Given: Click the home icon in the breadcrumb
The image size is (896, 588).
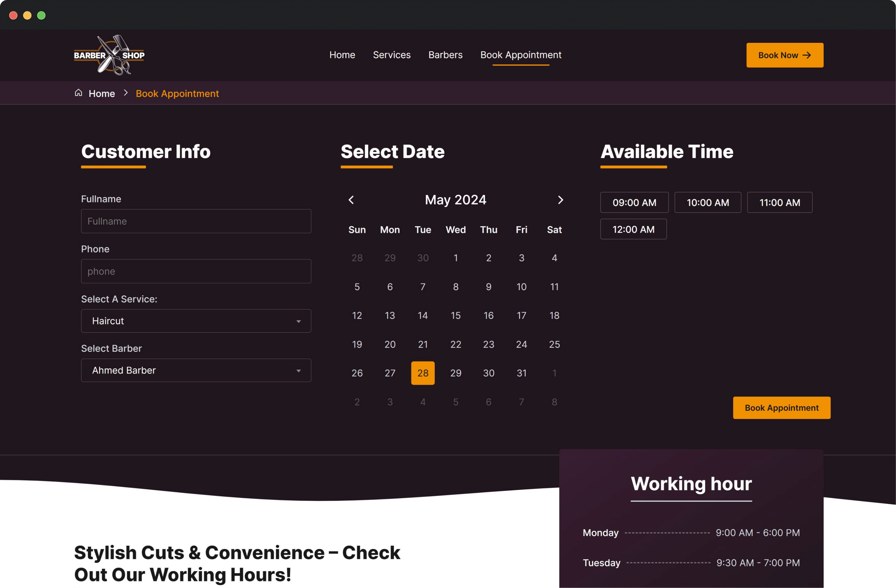Looking at the screenshot, I should coord(78,93).
